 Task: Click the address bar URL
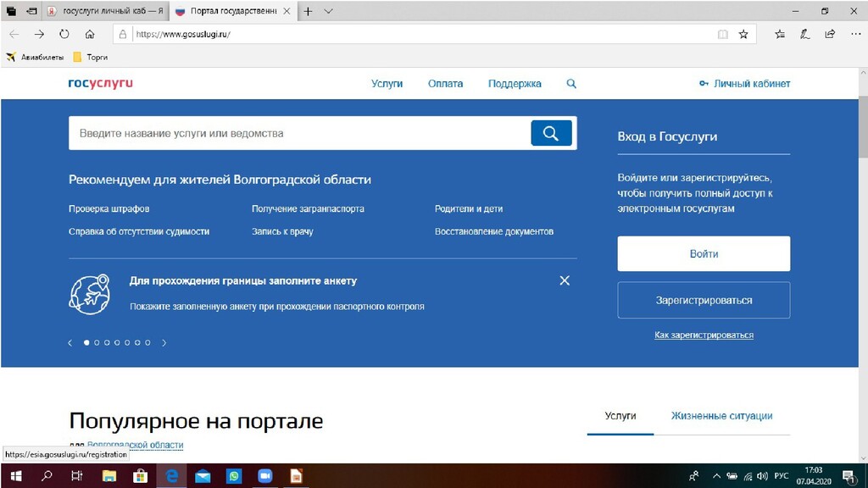click(x=183, y=34)
